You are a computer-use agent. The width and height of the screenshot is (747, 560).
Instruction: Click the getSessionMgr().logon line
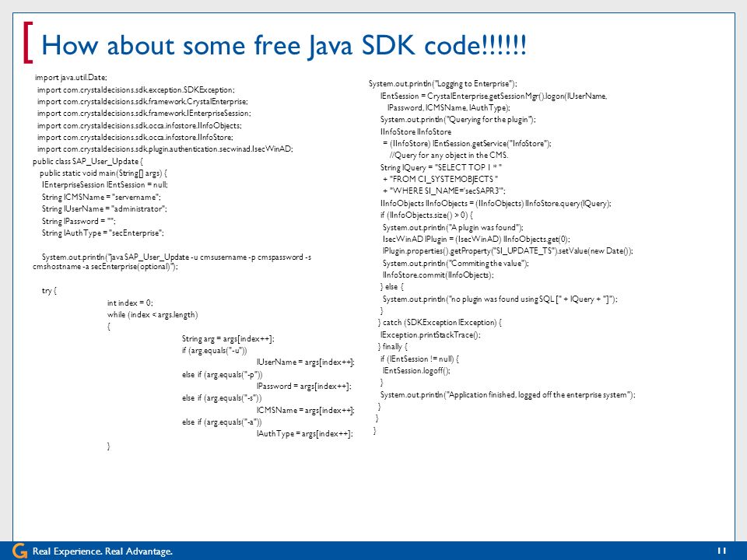click(x=494, y=96)
